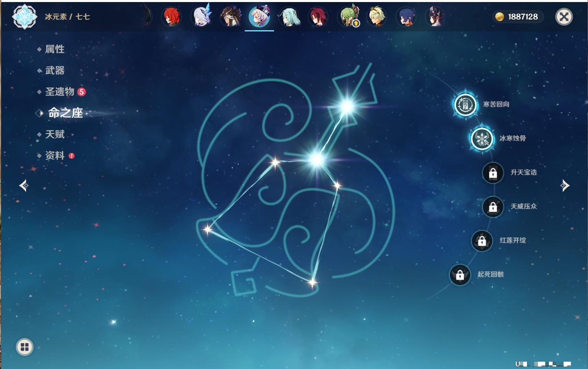Click the locked 起死回骸 constellation icon
Image resolution: width=588 pixels, height=369 pixels.
[460, 275]
